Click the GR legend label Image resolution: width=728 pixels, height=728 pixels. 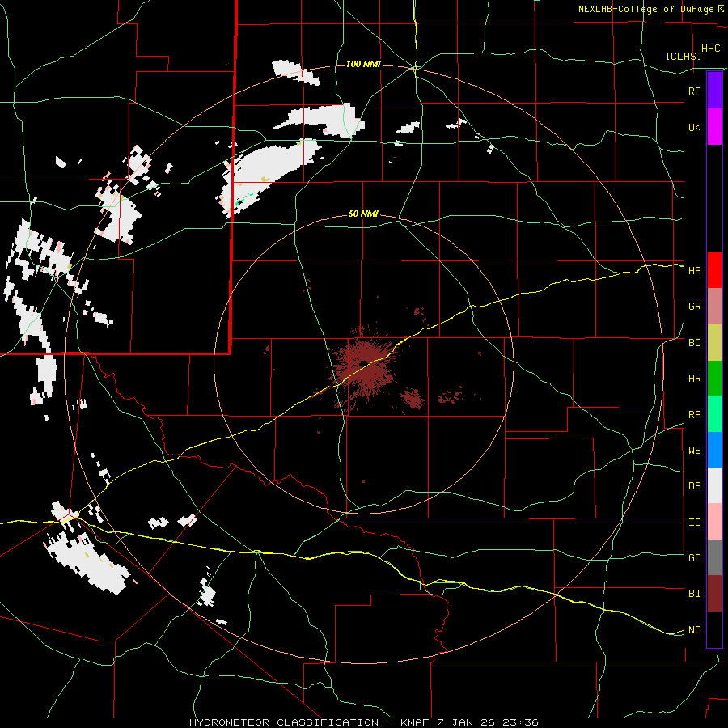point(694,307)
